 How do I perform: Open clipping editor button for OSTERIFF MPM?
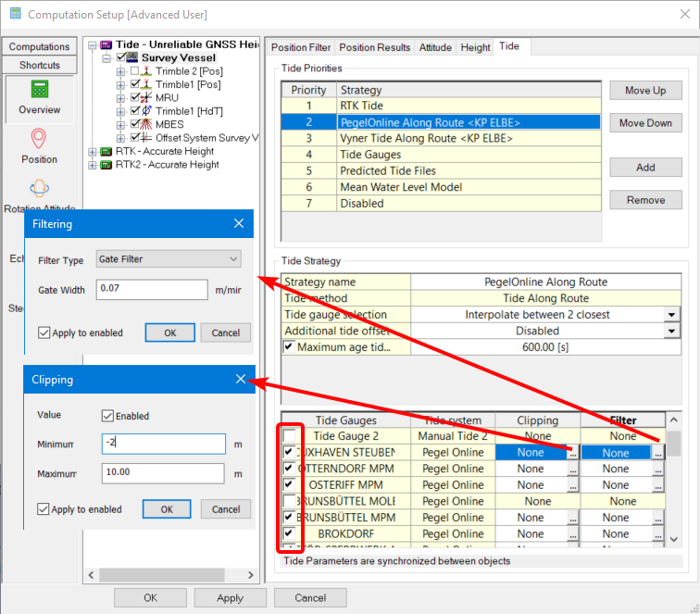click(x=573, y=485)
